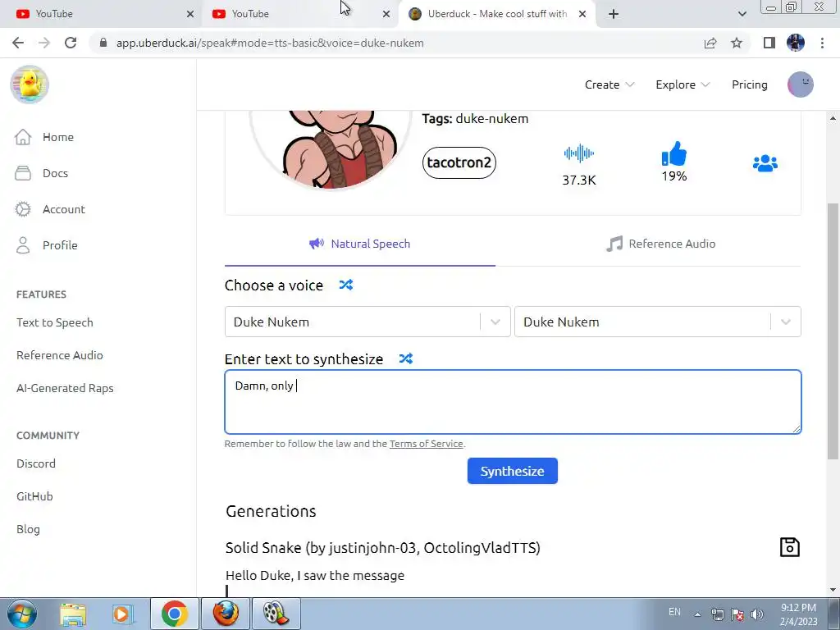This screenshot has width=840, height=630.
Task: Open Pricing in the header
Action: coord(750,84)
